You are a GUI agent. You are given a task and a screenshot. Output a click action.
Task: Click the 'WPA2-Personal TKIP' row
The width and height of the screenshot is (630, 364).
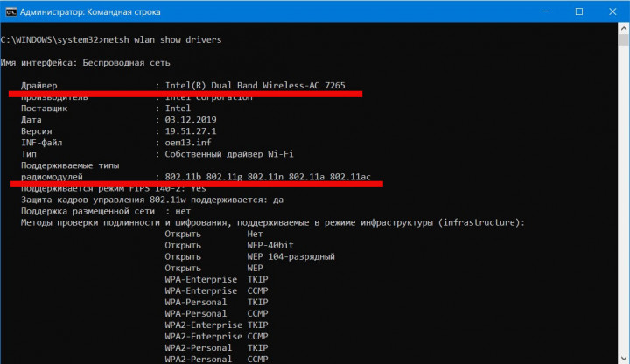[216, 348]
